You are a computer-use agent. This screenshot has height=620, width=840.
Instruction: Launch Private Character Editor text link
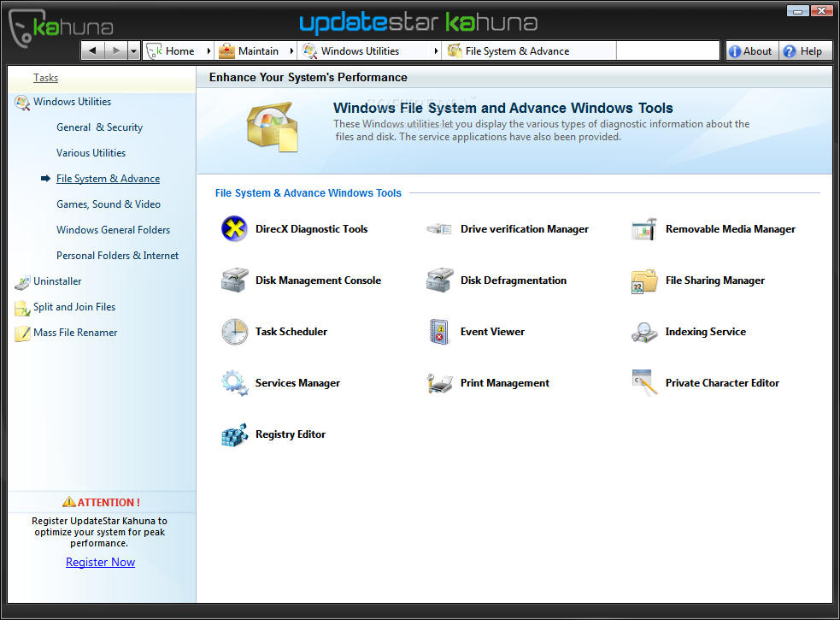(x=722, y=383)
